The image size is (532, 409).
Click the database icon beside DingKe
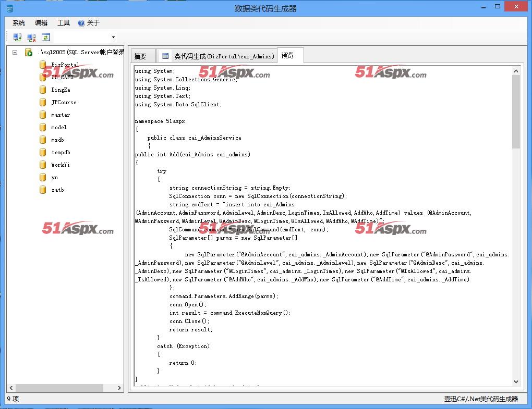(x=43, y=90)
